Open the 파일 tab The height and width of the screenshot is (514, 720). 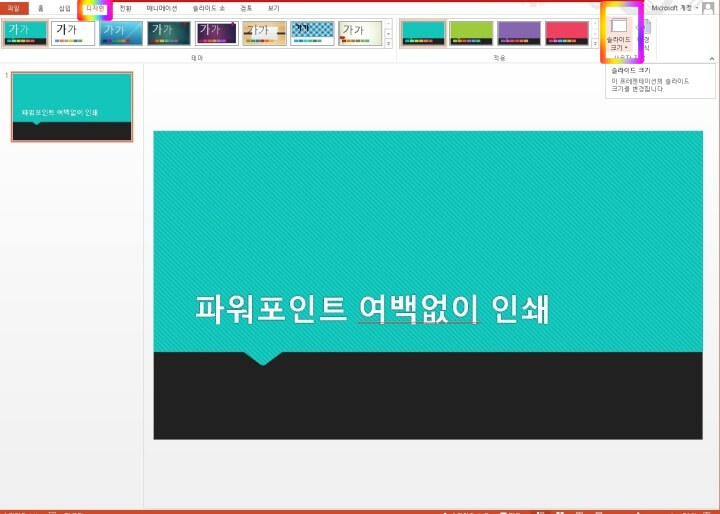click(x=14, y=8)
